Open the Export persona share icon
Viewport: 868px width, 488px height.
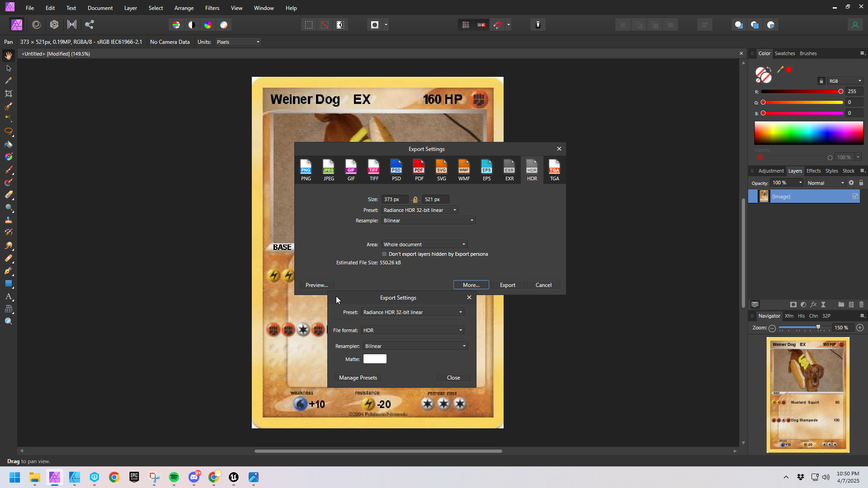pyautogui.click(x=90, y=25)
